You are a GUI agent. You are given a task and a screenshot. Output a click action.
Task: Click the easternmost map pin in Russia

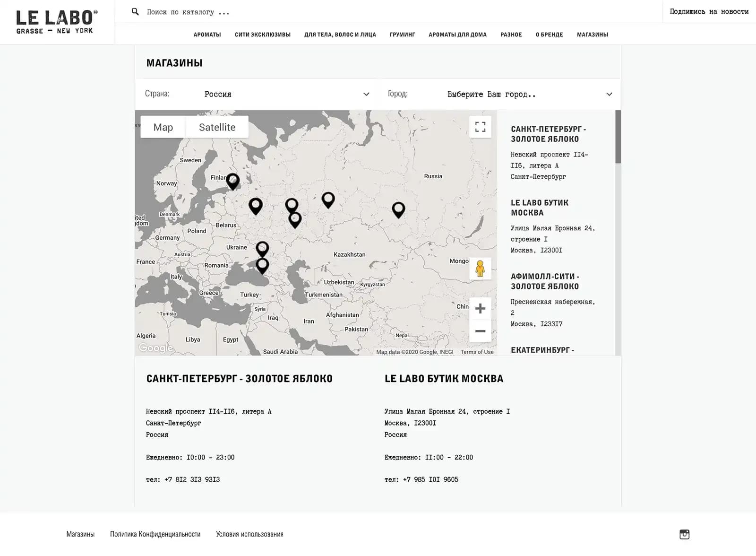point(399,210)
